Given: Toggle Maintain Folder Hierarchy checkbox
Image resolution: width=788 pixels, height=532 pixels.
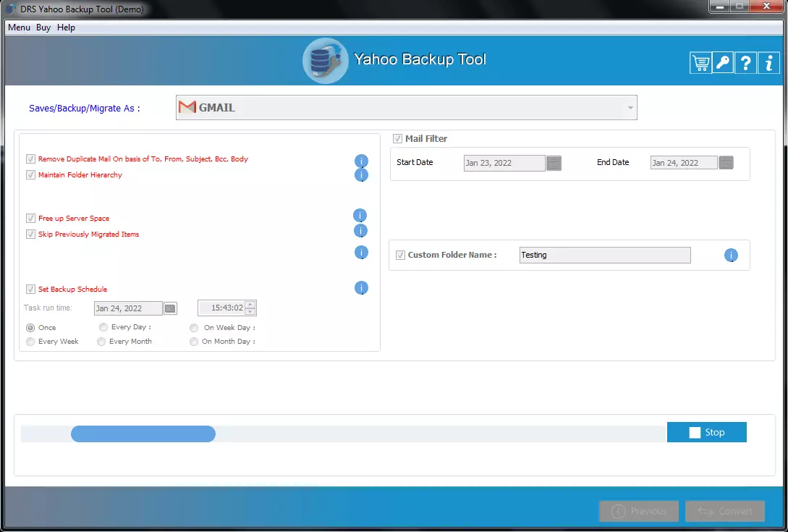Looking at the screenshot, I should [30, 175].
